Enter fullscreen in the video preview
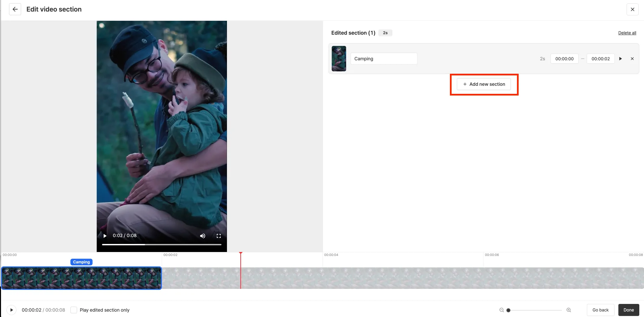 pos(219,236)
